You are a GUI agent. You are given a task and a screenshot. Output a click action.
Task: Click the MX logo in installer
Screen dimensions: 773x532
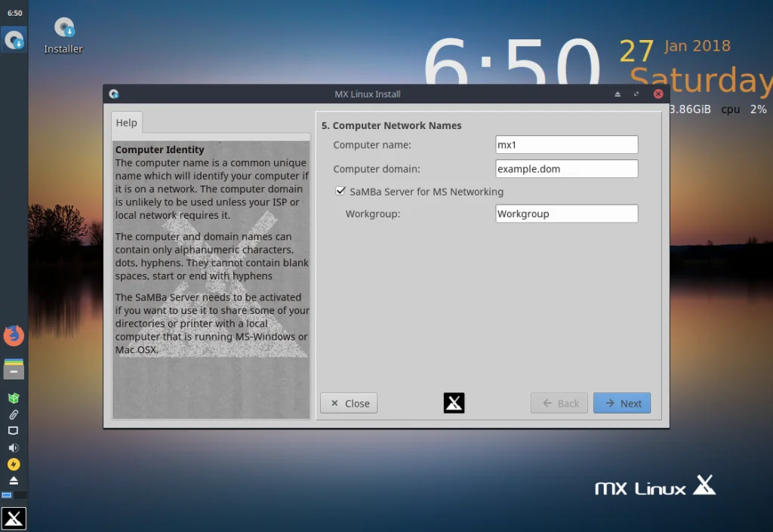(454, 403)
